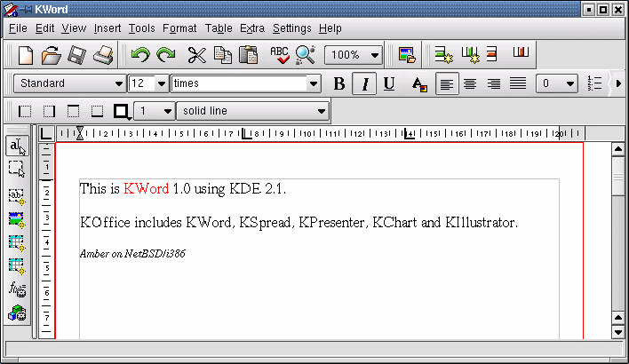629x364 pixels.
Task: Open the border width 1 dropdown
Action: [x=154, y=111]
